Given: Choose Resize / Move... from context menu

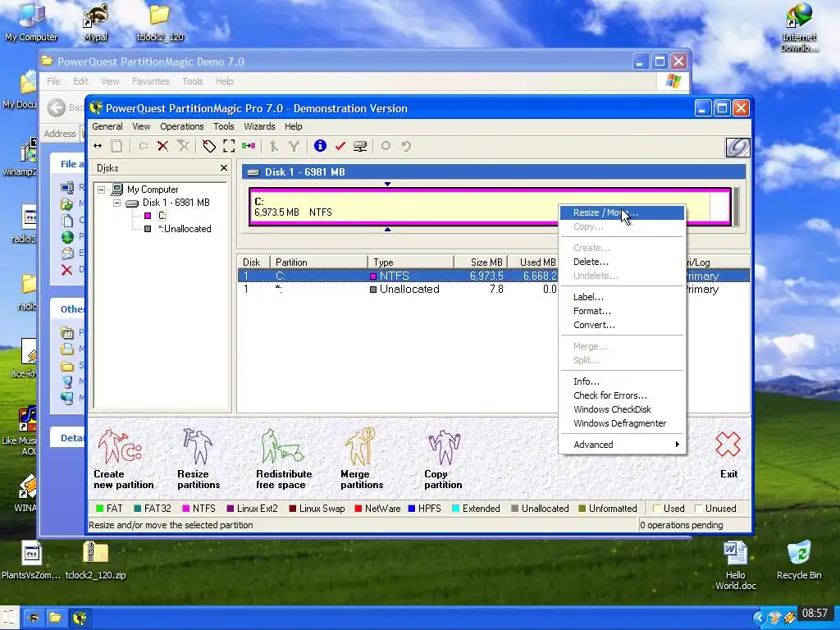Looking at the screenshot, I should (622, 212).
